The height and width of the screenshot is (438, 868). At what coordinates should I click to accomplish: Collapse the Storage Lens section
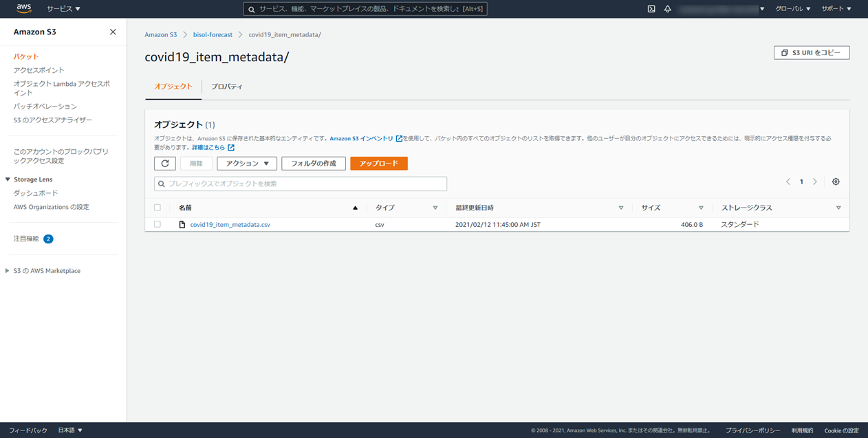tap(8, 179)
